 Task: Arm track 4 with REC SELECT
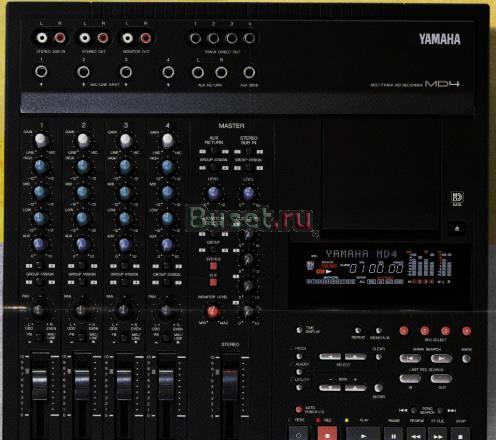pyautogui.click(x=466, y=331)
